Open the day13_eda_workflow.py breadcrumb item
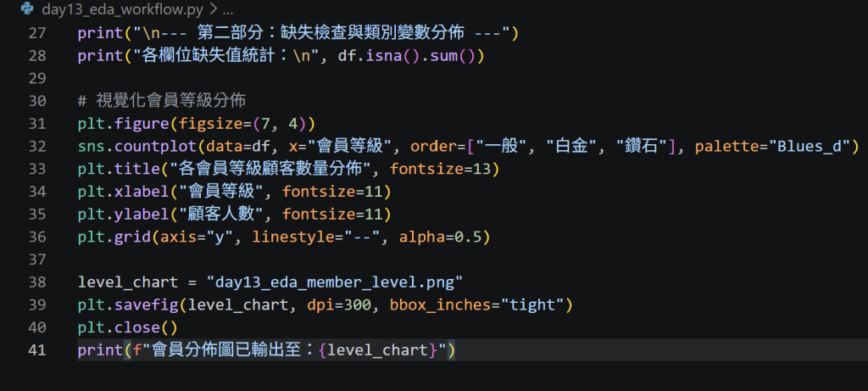The width and height of the screenshot is (868, 391). 122,9
